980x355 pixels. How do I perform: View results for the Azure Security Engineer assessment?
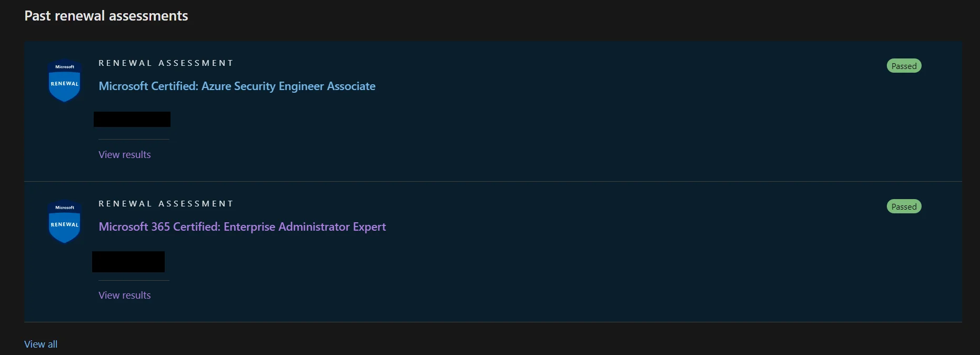coord(124,154)
